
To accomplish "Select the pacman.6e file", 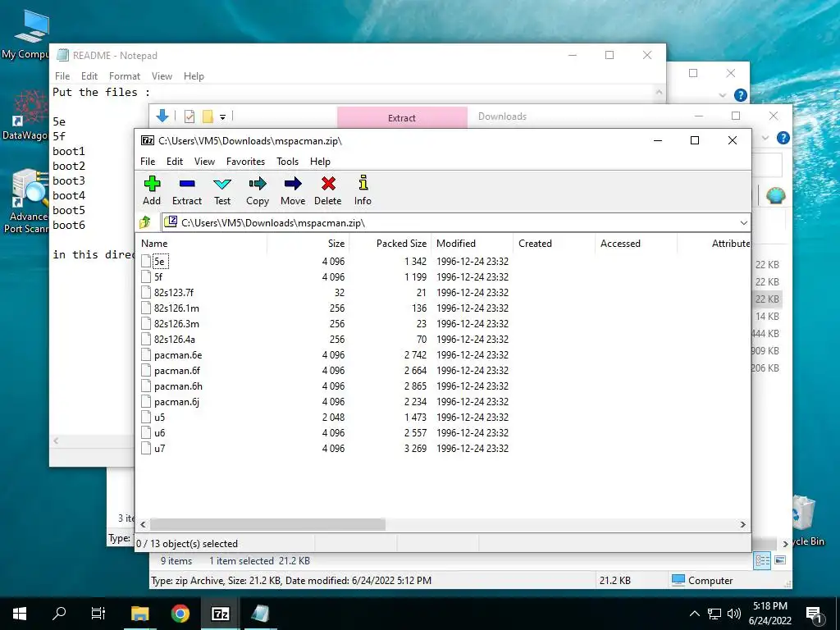I will point(178,354).
